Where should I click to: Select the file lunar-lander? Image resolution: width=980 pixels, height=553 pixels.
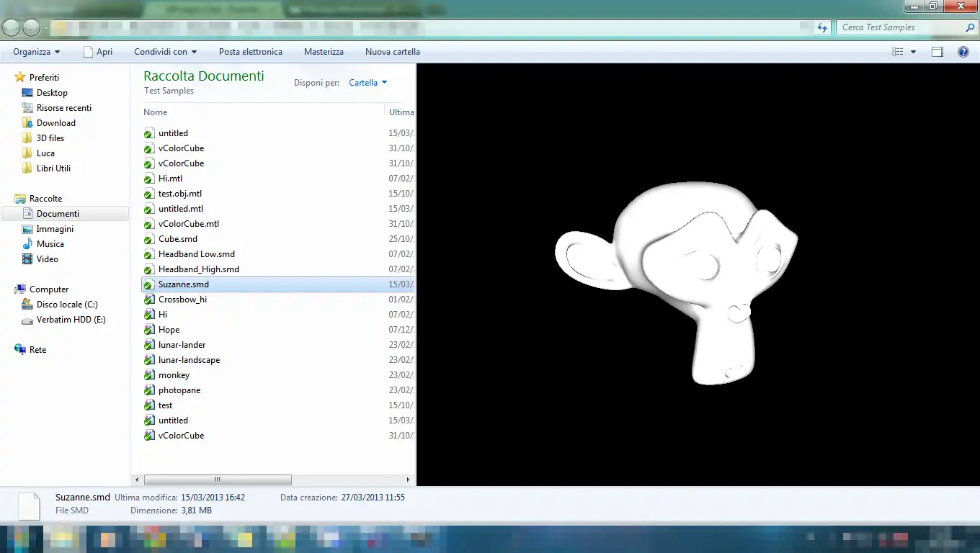pyautogui.click(x=182, y=345)
